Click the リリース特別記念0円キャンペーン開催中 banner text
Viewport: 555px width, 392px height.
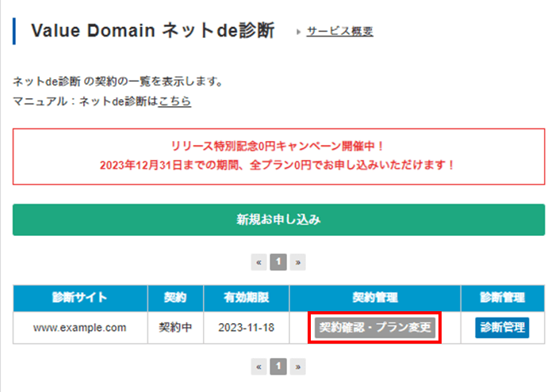coord(278,146)
